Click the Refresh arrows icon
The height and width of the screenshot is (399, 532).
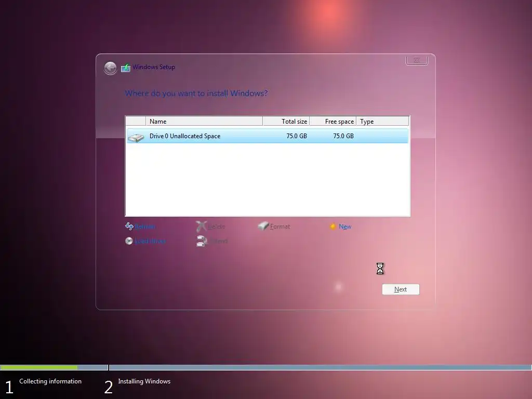point(129,227)
